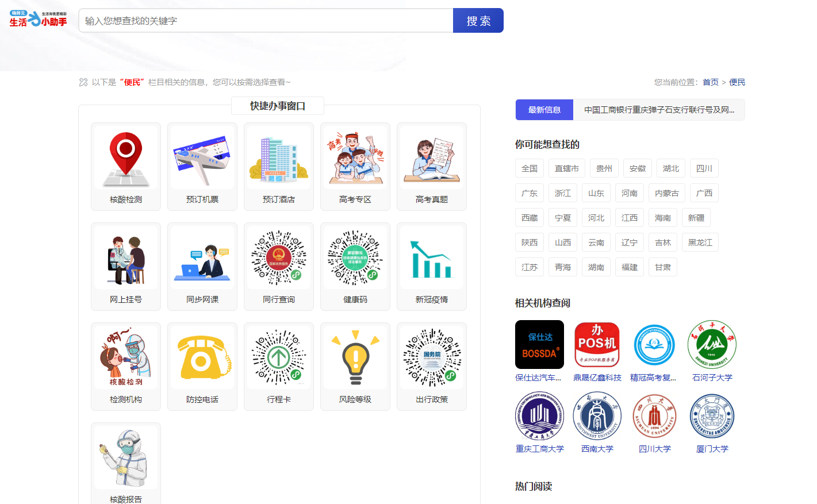
Task: Choose the 四川 region tag
Action: (x=704, y=168)
